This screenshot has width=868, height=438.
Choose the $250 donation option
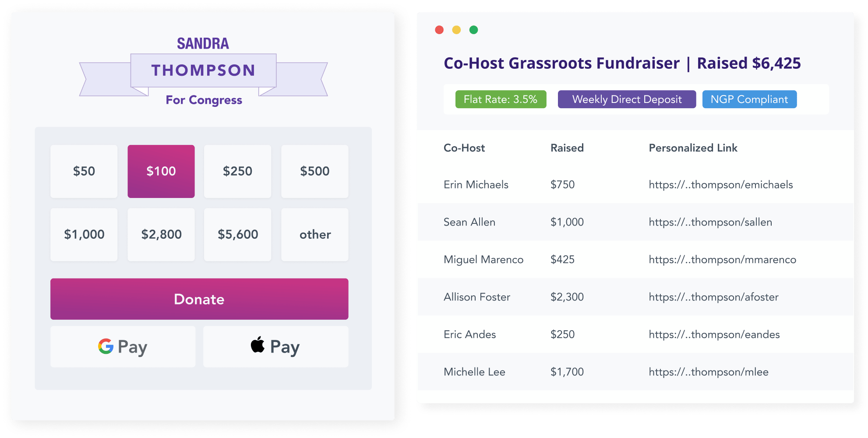click(x=237, y=171)
